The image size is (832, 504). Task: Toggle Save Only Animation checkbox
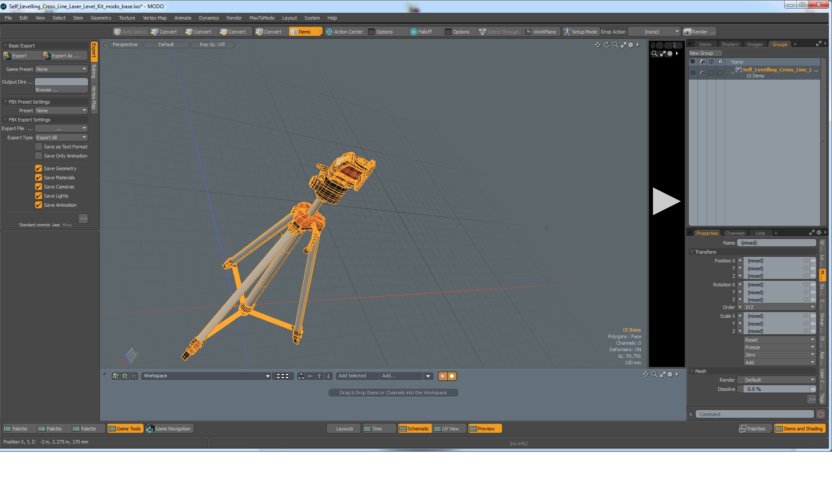point(39,156)
